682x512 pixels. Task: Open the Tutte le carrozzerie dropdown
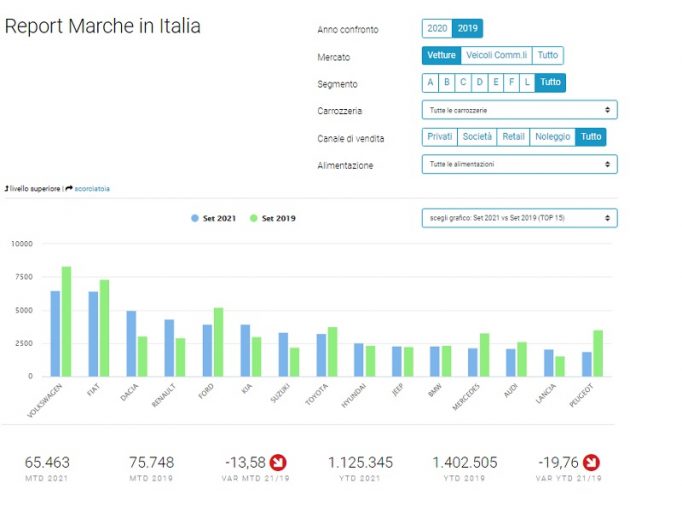[519, 110]
